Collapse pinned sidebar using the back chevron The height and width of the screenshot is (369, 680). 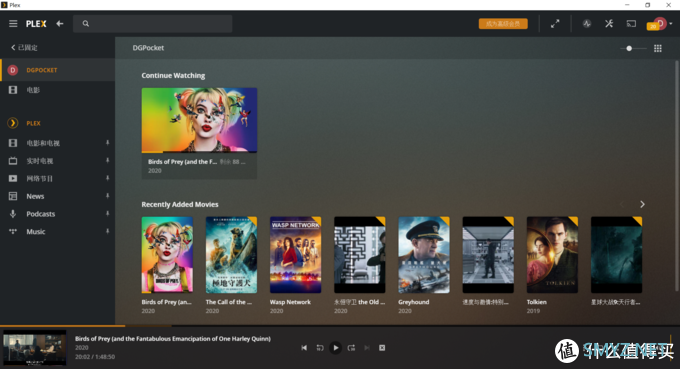click(13, 48)
